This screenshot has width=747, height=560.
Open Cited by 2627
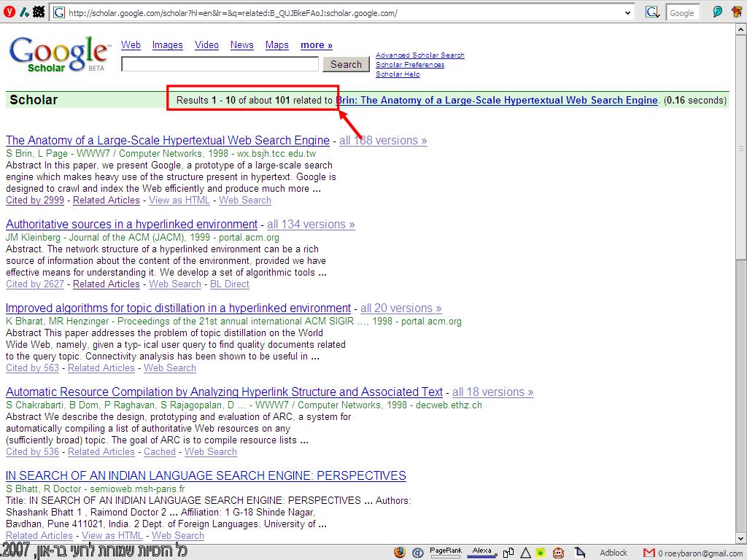tap(35, 284)
